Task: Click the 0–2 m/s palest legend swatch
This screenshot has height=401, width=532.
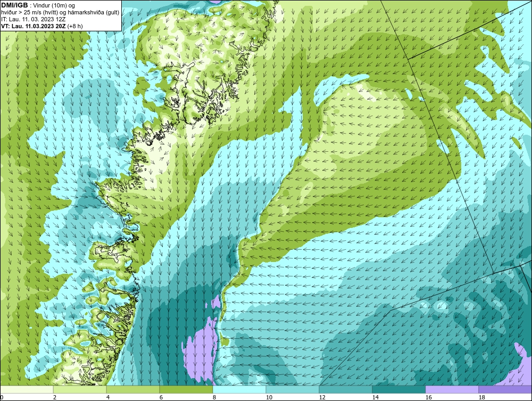Action: tap(27, 389)
